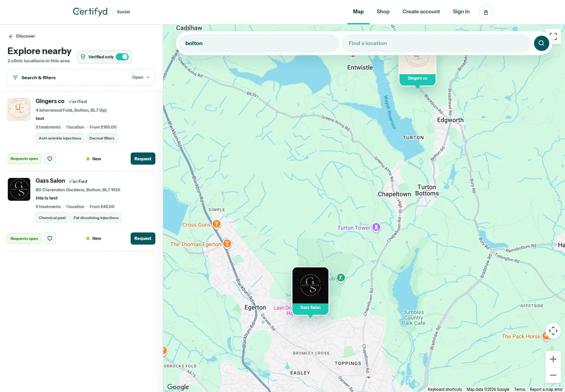The width and height of the screenshot is (565, 392).
Task: Open the Shop tab
Action: [x=383, y=12]
